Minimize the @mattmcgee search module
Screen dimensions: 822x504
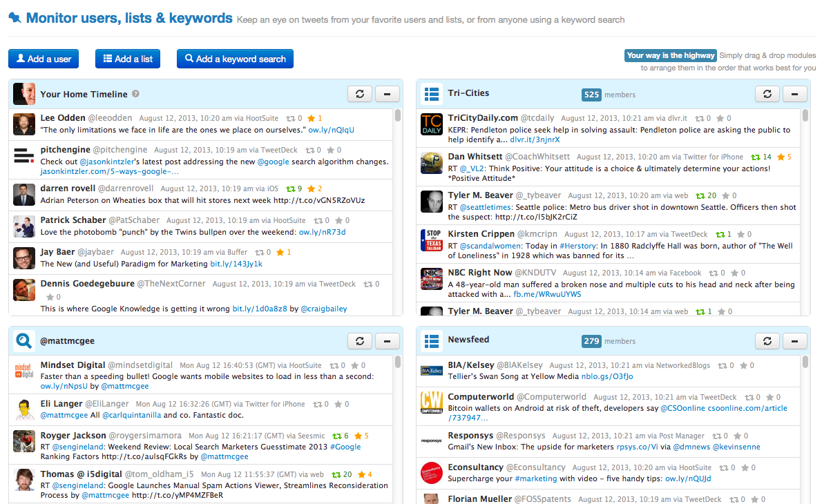(387, 340)
